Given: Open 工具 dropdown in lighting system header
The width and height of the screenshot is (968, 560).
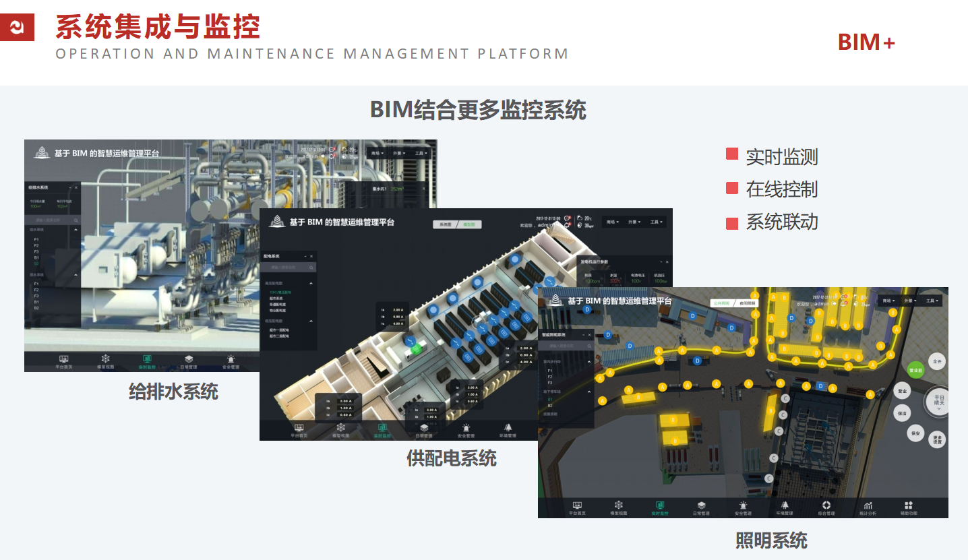Looking at the screenshot, I should [932, 301].
